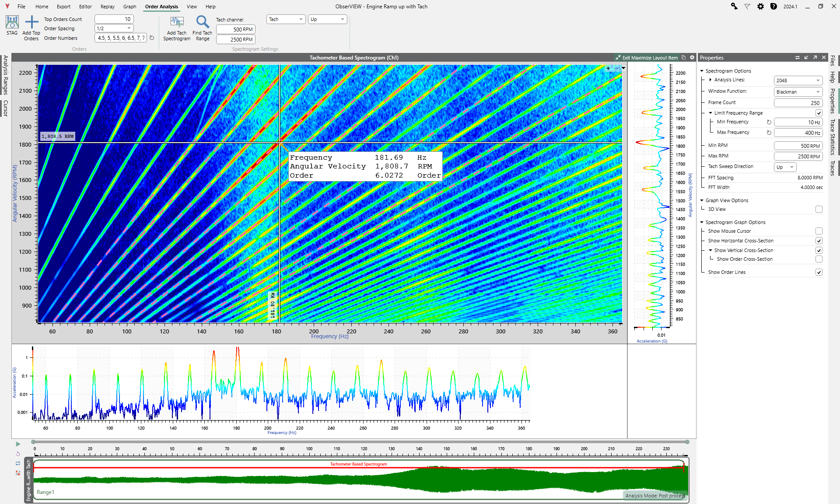The width and height of the screenshot is (840, 504).
Task: Click the wrench icon in title bar
Action: click(x=734, y=6)
